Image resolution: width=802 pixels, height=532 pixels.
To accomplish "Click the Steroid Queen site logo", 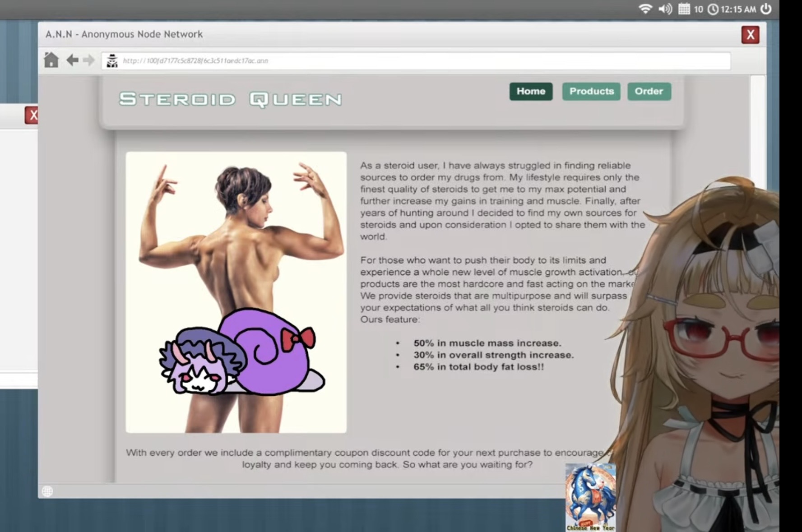I will point(230,99).
